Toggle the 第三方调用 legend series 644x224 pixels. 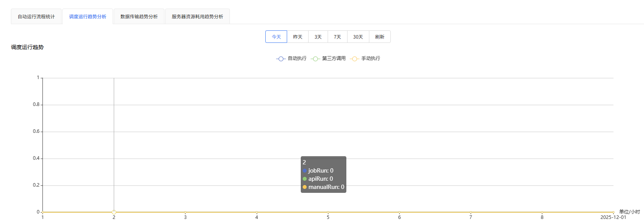tap(333, 58)
